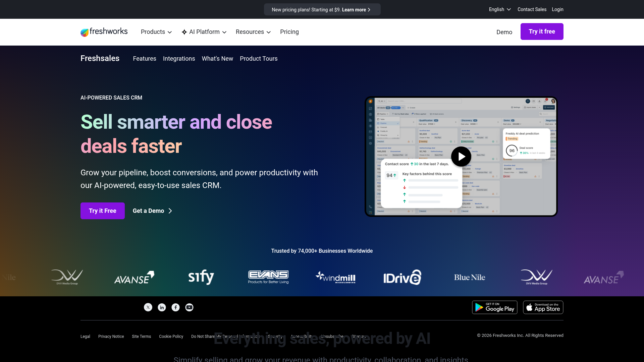Open the new pricing plans Learn more banner
The width and height of the screenshot is (644, 362).
tap(322, 9)
